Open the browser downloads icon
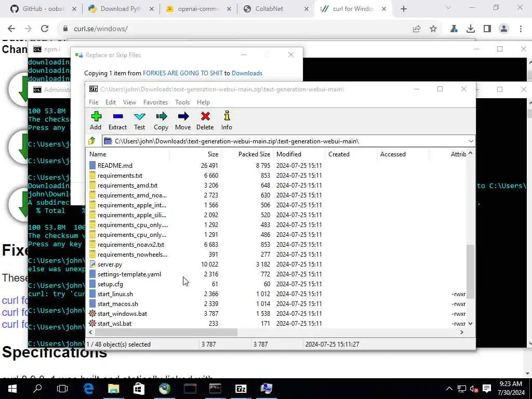The height and width of the screenshot is (399, 532). pyautogui.click(x=471, y=29)
